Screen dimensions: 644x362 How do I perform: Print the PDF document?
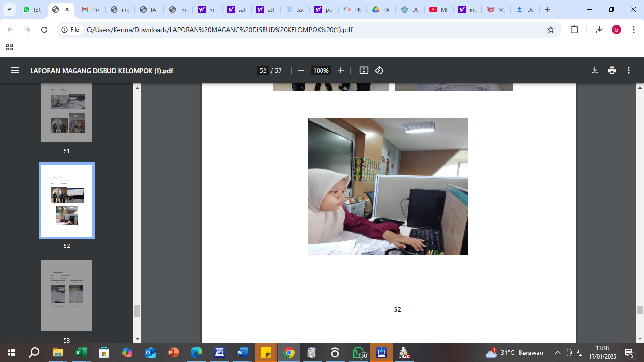click(x=612, y=70)
